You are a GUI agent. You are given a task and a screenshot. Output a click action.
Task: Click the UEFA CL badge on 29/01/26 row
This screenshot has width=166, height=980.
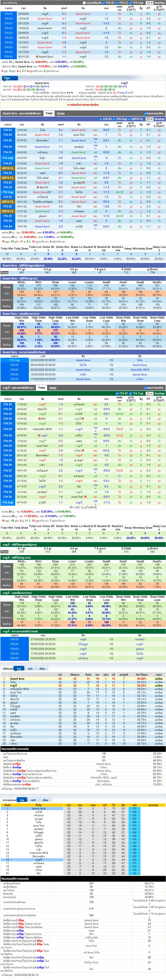click(8, 202)
